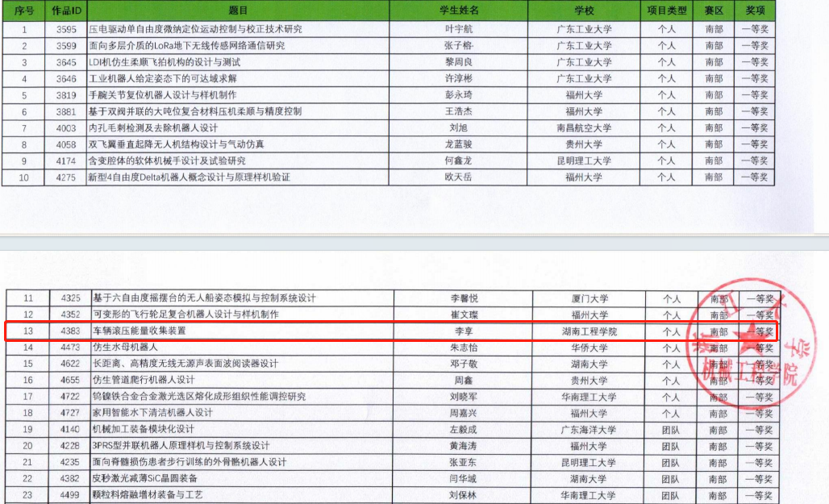
Task: Select the title 仿生水母机器人
Action: point(125,348)
